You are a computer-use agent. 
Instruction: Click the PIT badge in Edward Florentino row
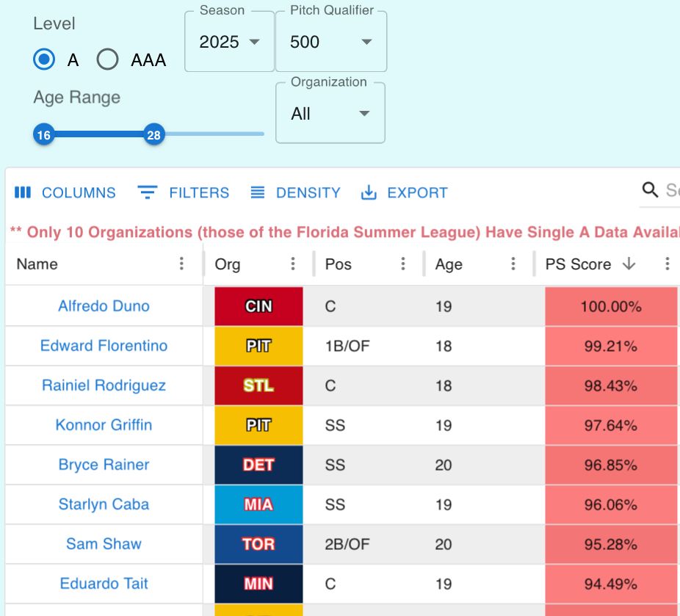coord(258,346)
